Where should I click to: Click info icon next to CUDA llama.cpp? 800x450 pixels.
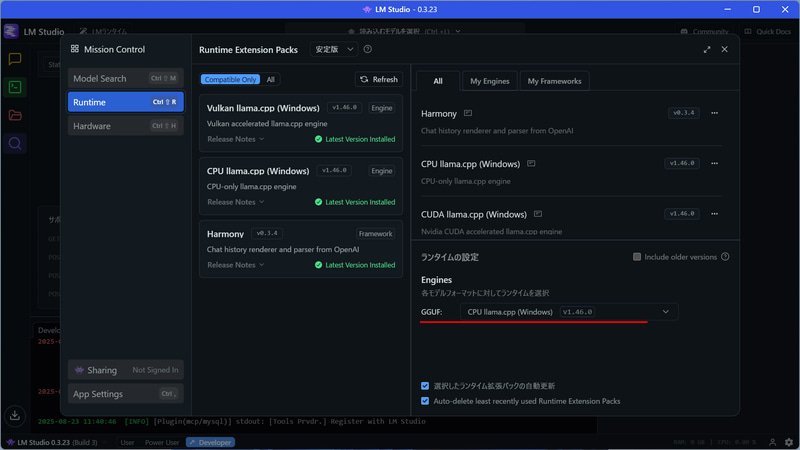[538, 214]
